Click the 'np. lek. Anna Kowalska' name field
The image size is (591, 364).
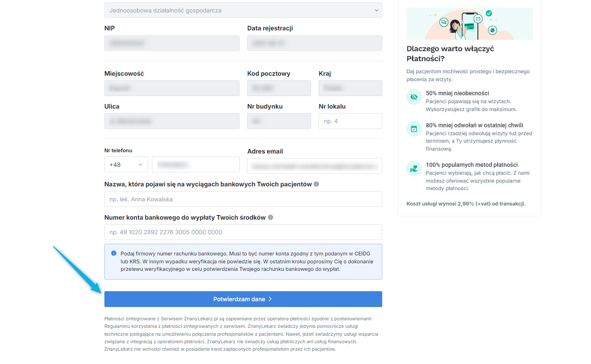point(243,199)
